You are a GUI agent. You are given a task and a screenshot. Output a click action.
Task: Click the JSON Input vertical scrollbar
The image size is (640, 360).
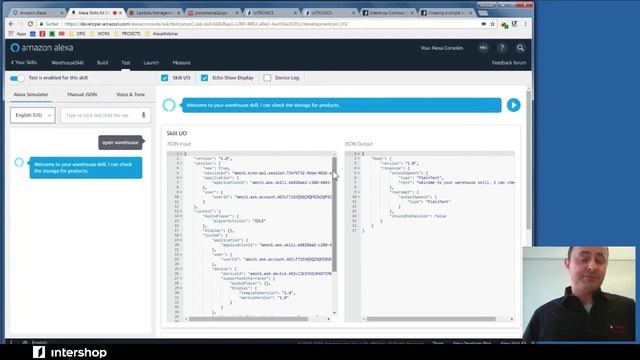(x=334, y=215)
